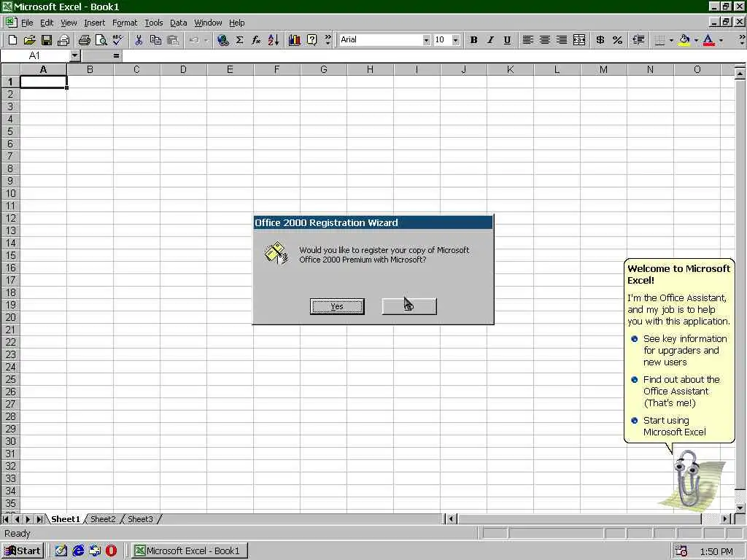Insert a hyperlink with the globe icon
Viewport: 747px width, 560px height.
(223, 41)
